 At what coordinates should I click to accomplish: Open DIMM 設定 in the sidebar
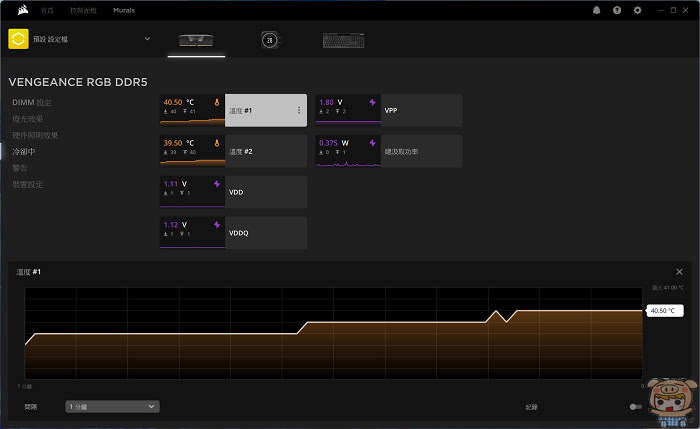coord(32,102)
